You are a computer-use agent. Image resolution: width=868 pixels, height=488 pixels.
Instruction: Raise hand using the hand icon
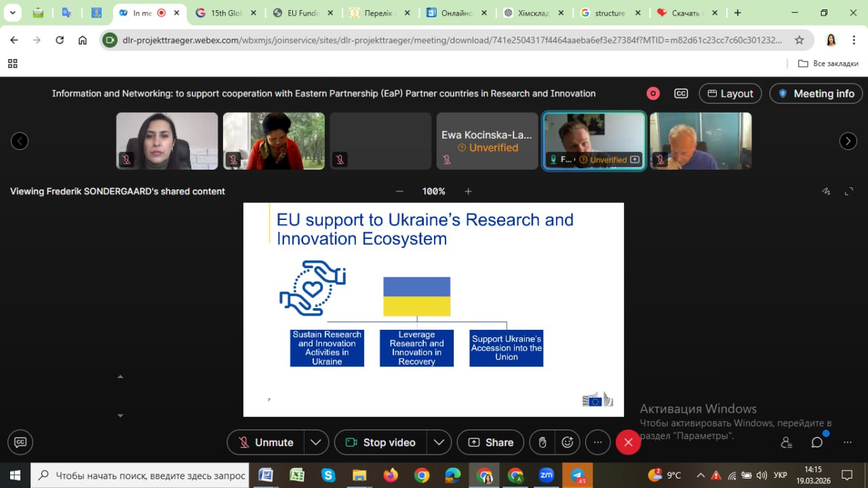542,443
